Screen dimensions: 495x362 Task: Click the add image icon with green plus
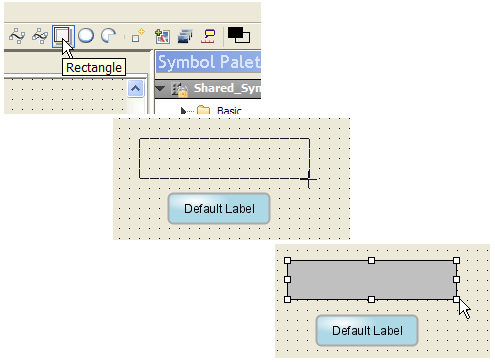pos(162,36)
